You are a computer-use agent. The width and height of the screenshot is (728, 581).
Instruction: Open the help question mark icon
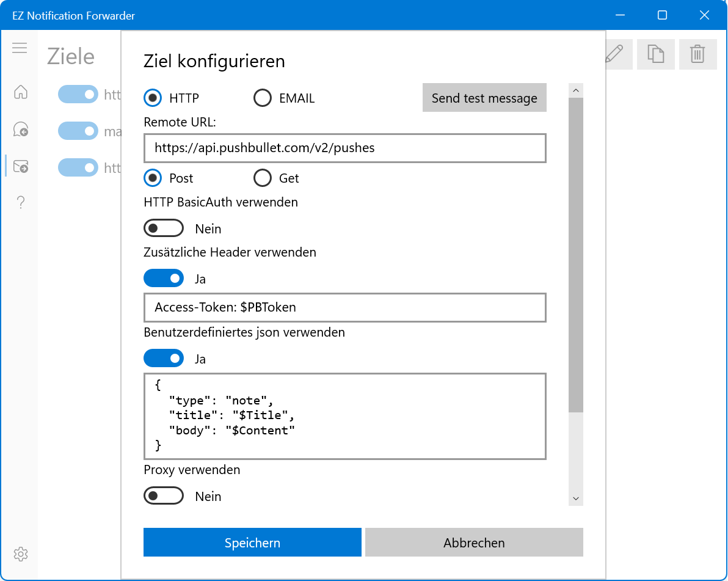[x=20, y=202]
